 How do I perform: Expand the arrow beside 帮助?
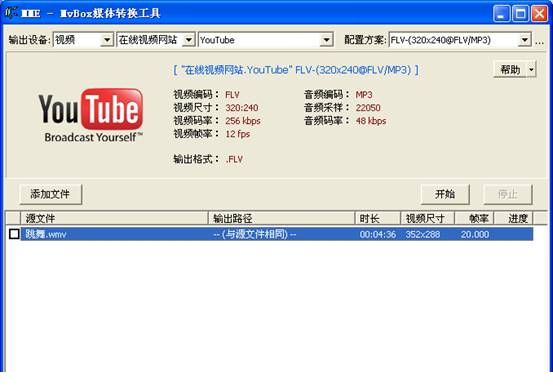click(531, 70)
